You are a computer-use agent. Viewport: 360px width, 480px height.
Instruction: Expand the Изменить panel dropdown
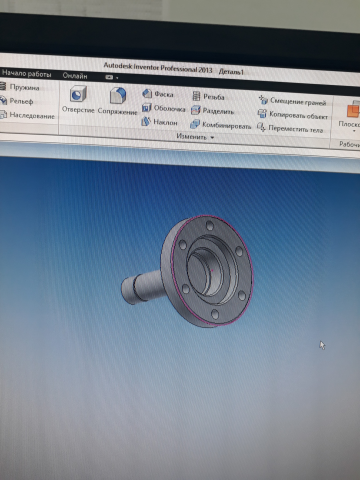pos(195,137)
